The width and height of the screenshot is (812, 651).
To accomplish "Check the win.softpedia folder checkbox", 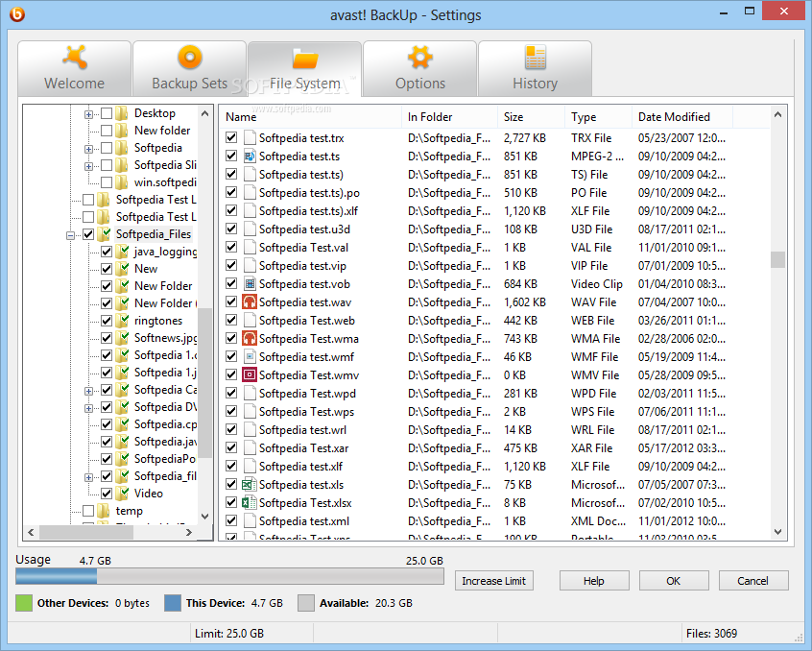I will tap(107, 182).
